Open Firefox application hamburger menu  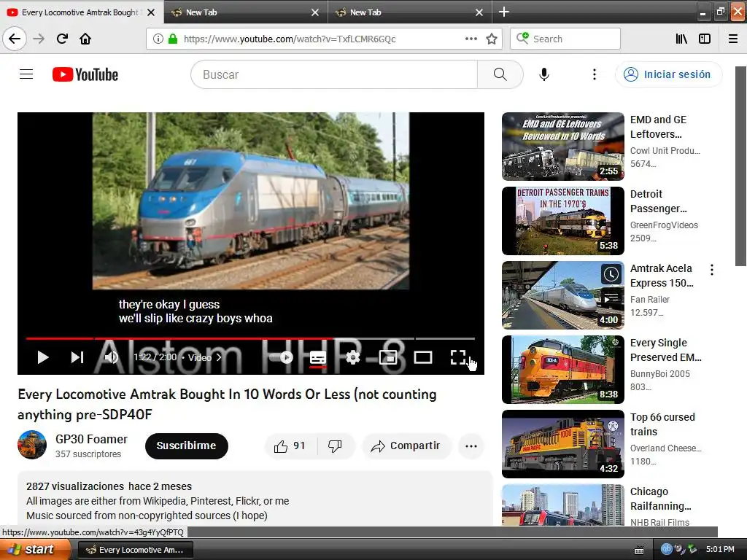tap(733, 39)
